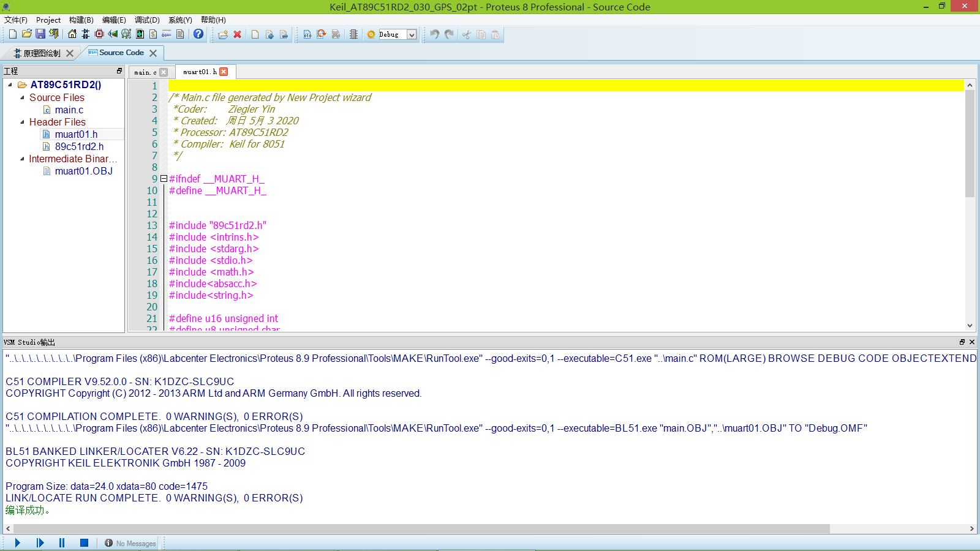Start the simulation with Play button
The width and height of the screenshot is (980, 551).
pyautogui.click(x=18, y=543)
